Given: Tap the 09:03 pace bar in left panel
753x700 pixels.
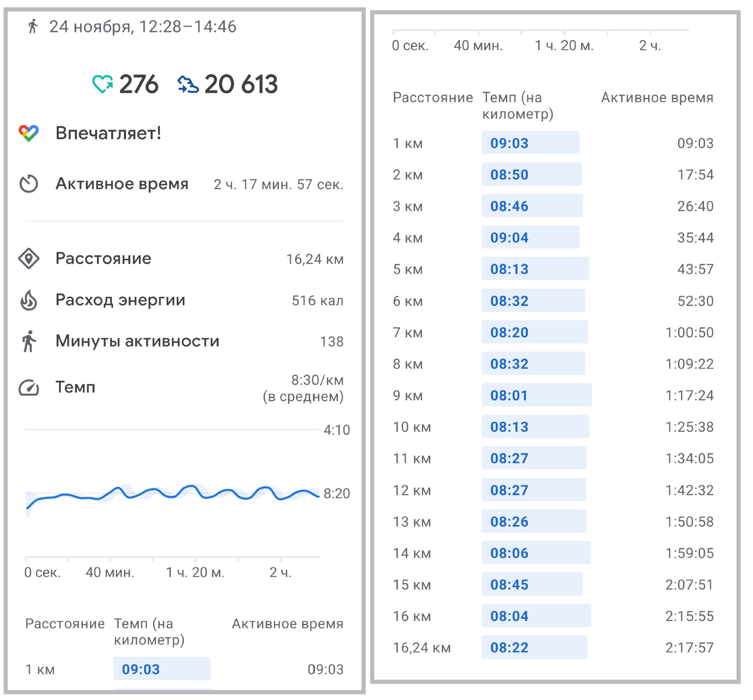Looking at the screenshot, I should point(162,669).
